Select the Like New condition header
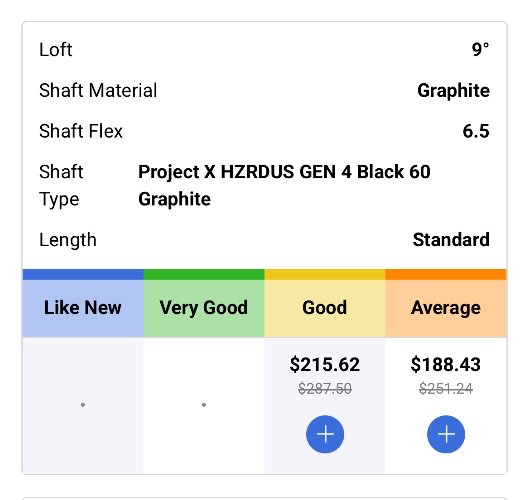The height and width of the screenshot is (500, 529). (x=83, y=308)
